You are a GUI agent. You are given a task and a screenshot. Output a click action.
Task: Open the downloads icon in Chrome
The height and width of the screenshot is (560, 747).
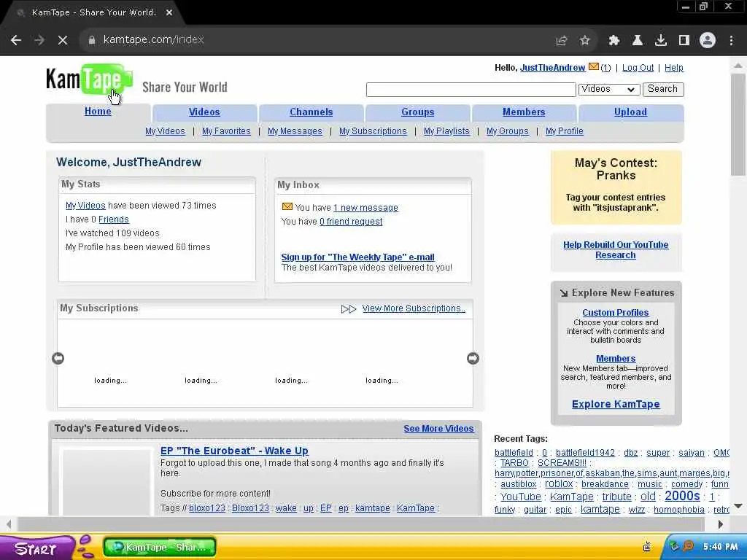[661, 41]
